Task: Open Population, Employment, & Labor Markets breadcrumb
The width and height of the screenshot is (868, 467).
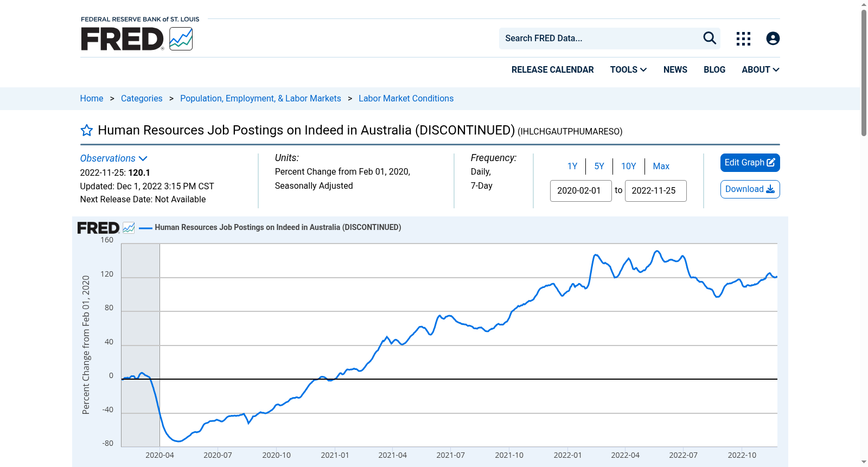Action: click(260, 99)
